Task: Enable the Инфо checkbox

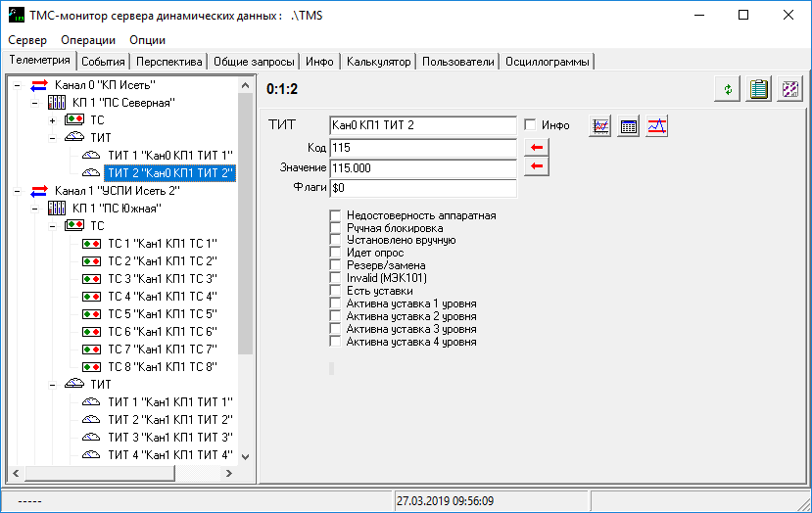Action: (530, 125)
